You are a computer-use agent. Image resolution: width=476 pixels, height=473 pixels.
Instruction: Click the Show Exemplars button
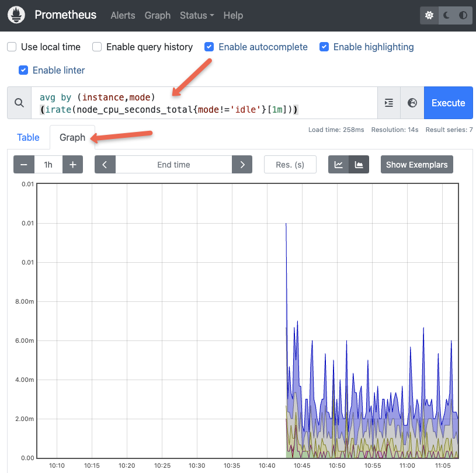[416, 164]
